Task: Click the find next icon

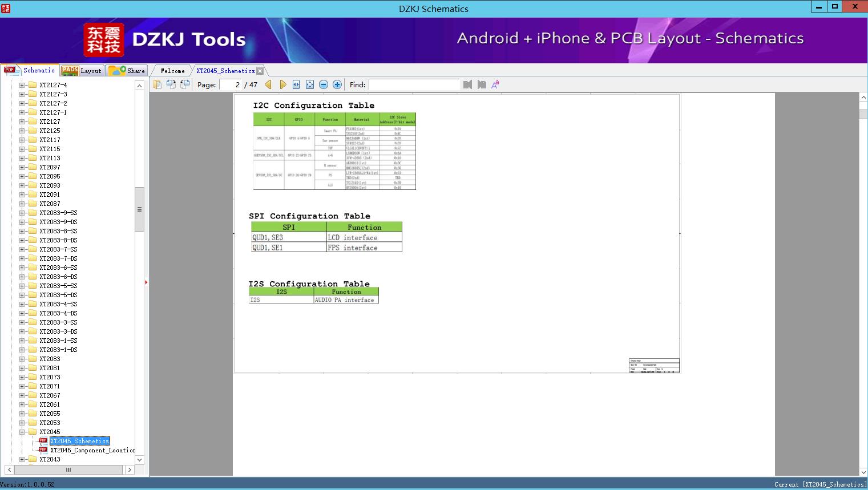Action: [x=482, y=84]
